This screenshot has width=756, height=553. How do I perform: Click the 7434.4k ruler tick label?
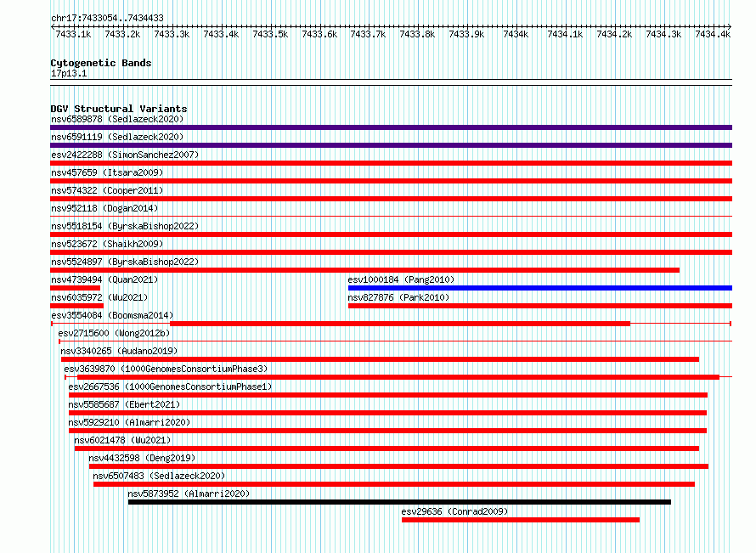coord(713,34)
